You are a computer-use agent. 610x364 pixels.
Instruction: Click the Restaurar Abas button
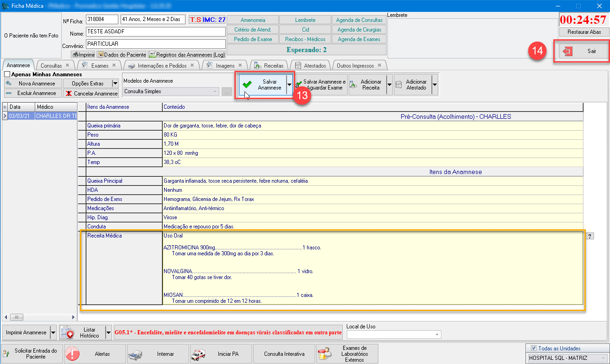(583, 32)
